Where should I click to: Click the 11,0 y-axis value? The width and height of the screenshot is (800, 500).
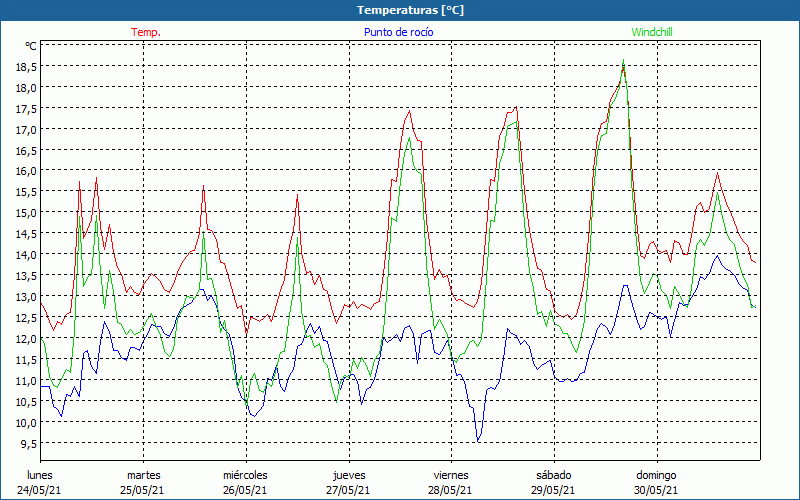[28, 380]
